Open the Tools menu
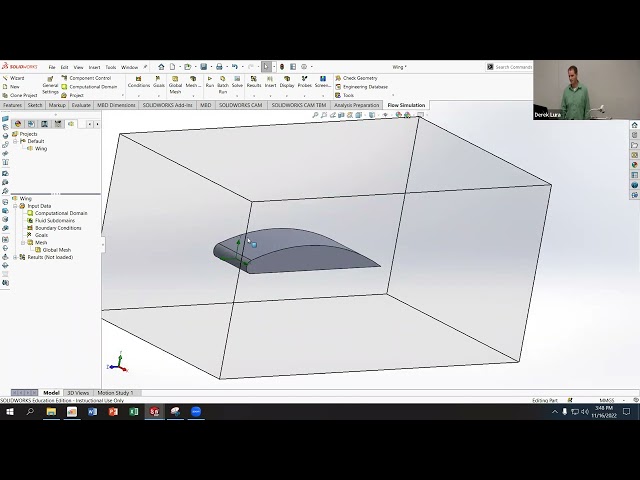 111,67
